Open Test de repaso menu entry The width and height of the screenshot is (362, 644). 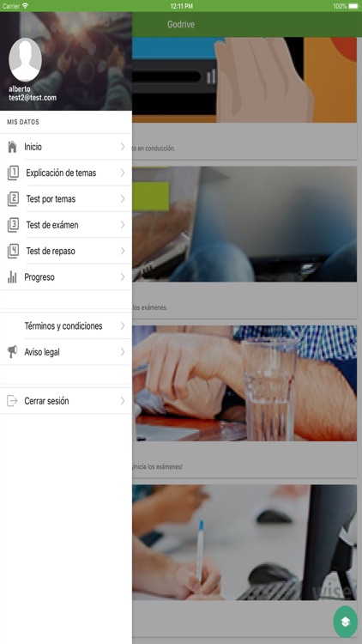coord(66,251)
